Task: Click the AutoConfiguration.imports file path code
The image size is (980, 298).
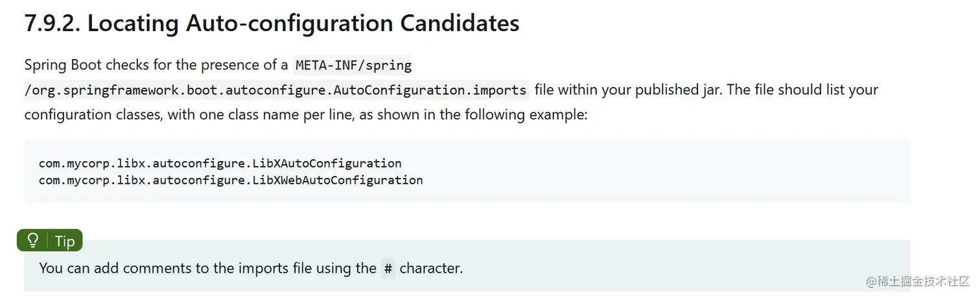Action: point(275,90)
